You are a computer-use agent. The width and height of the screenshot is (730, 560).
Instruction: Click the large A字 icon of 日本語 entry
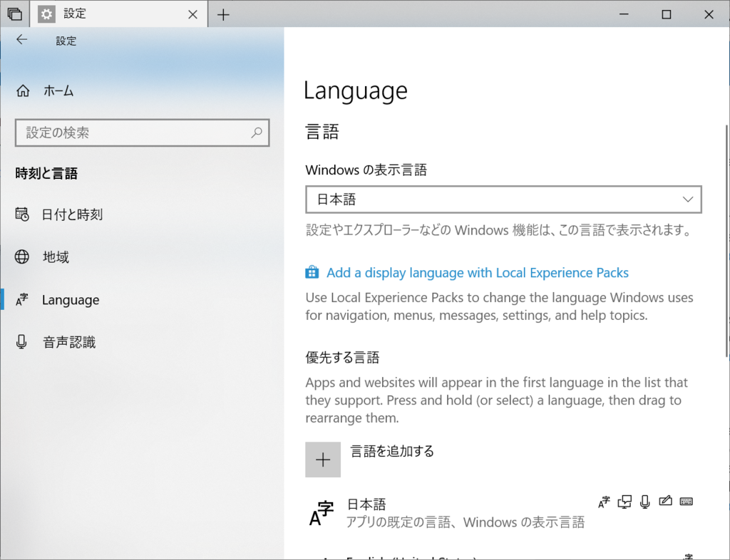(322, 513)
